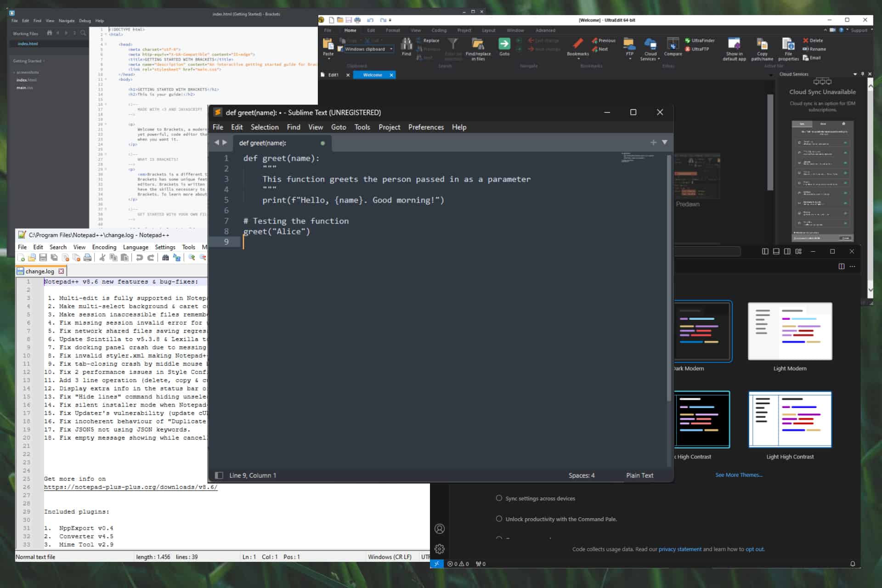882x588 pixels.
Task: Switch to Edit1 tab in UltraEdit
Action: [333, 75]
